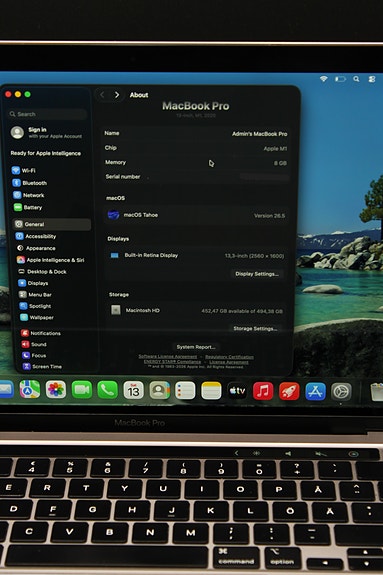Launch Music from the Dock
The width and height of the screenshot is (383, 575).
tap(263, 391)
